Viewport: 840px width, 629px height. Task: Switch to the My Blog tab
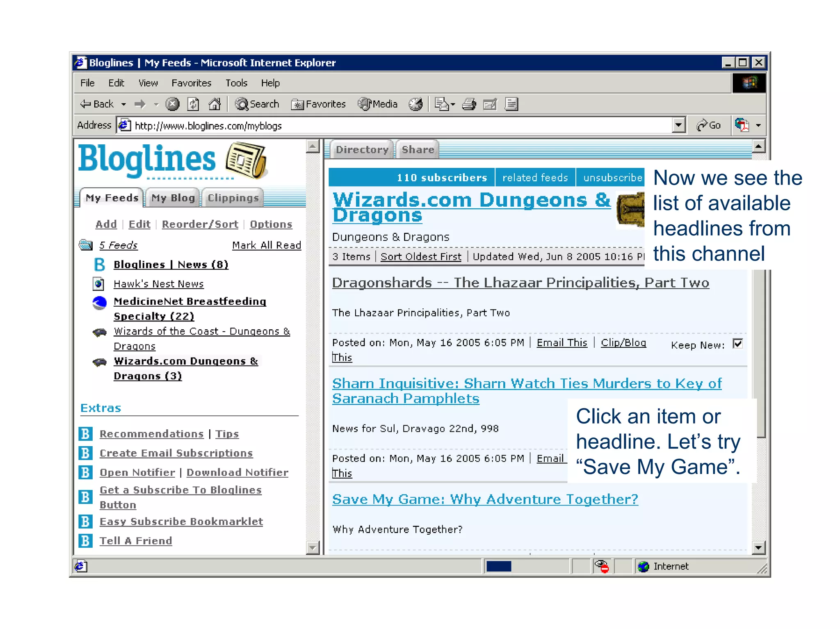[x=173, y=198]
